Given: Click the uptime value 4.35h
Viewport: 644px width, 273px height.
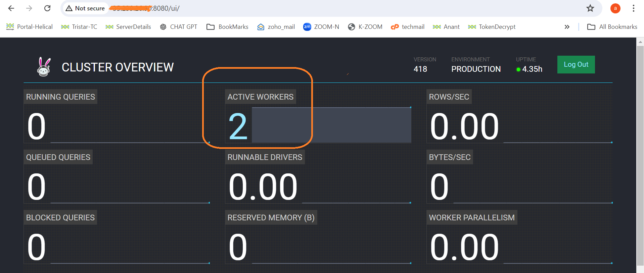Looking at the screenshot, I should [532, 69].
